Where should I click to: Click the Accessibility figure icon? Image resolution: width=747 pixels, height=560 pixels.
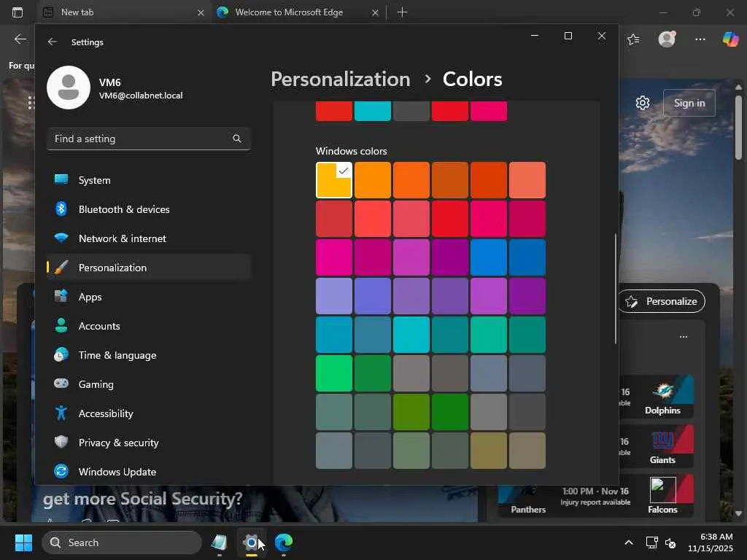click(x=61, y=413)
